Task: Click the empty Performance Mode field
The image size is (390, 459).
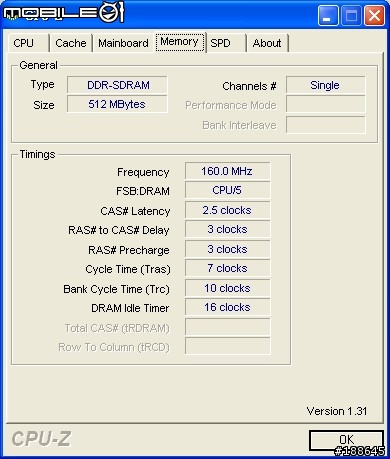Action: 325,104
